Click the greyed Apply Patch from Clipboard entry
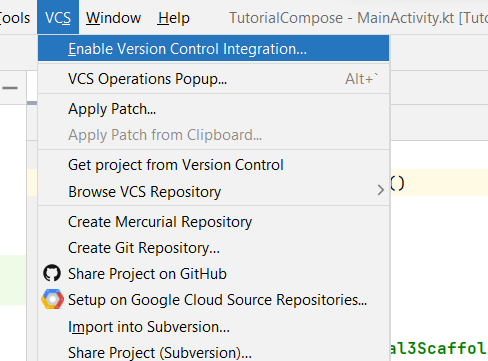This screenshot has height=361, width=488. 213,135
